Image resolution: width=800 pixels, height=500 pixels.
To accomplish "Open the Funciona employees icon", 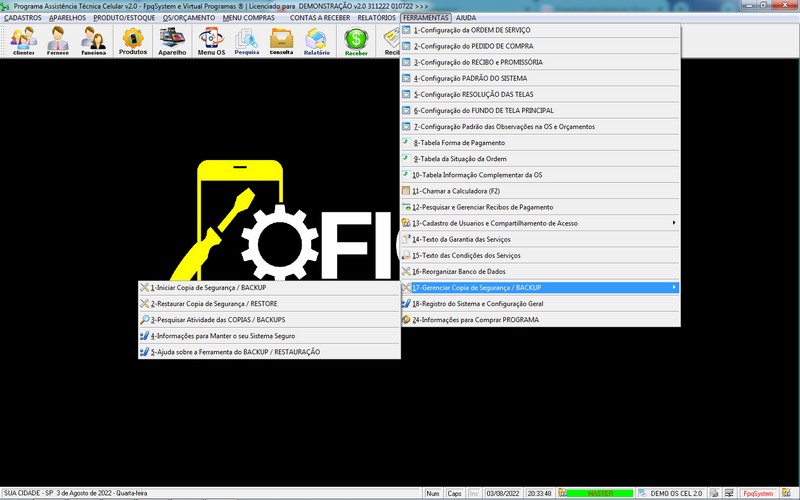I will tap(93, 41).
